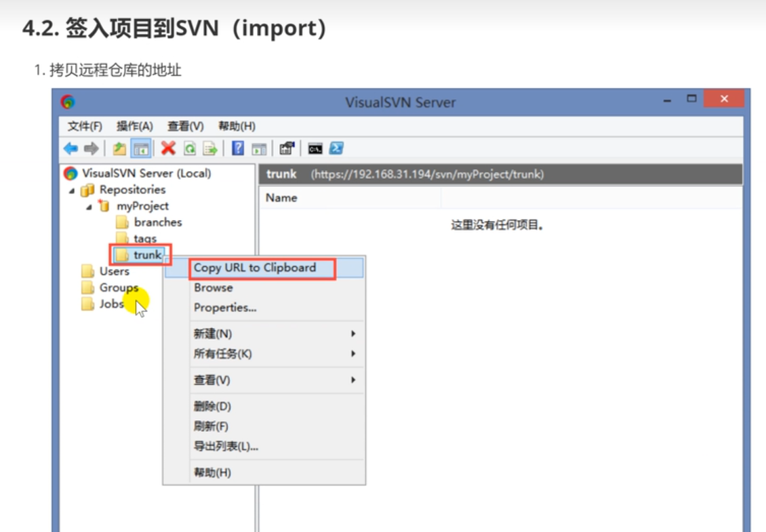Choose Browse in context menu
Screen dimensions: 766x532
point(264,288)
